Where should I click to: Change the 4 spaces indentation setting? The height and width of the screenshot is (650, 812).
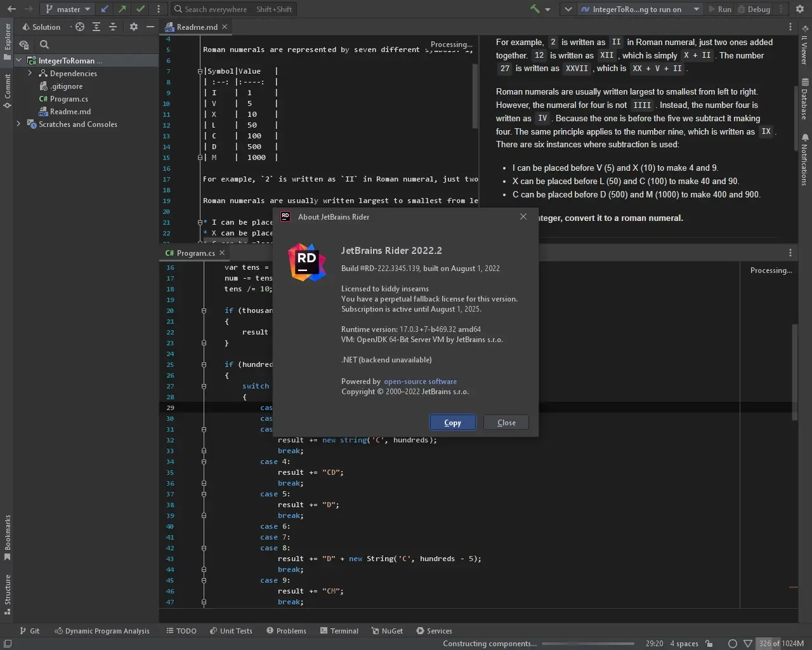click(684, 644)
